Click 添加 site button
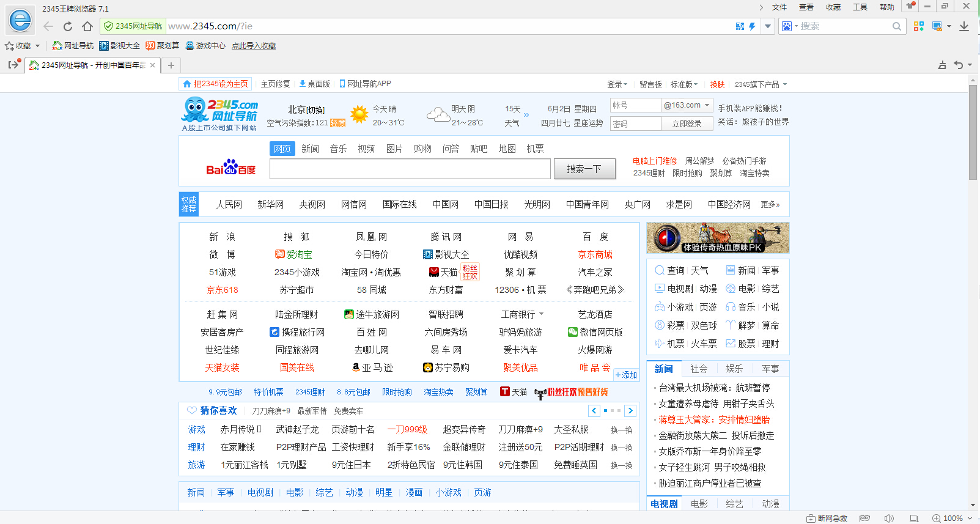980x524 pixels. click(627, 375)
